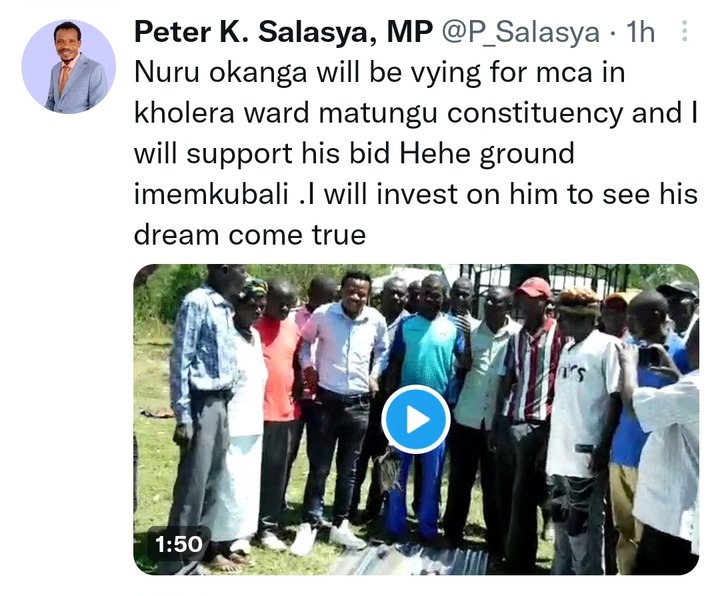Click the text 'kholera ward matungu constituency'
The width and height of the screenshot is (720, 596).
[379, 112]
